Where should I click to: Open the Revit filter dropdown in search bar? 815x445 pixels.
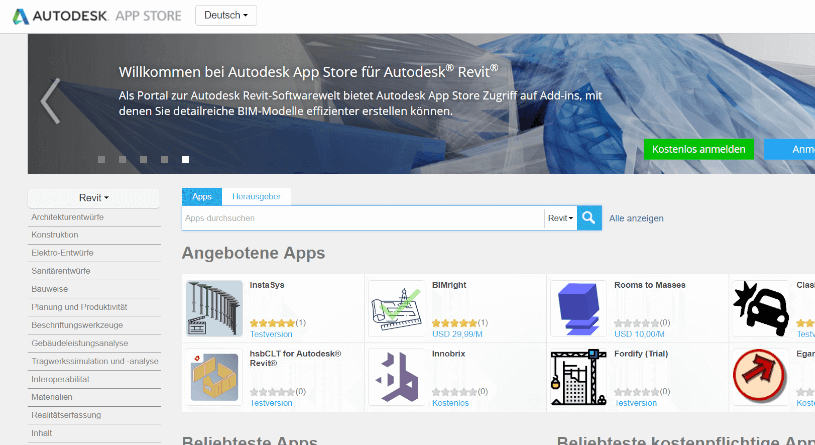560,218
